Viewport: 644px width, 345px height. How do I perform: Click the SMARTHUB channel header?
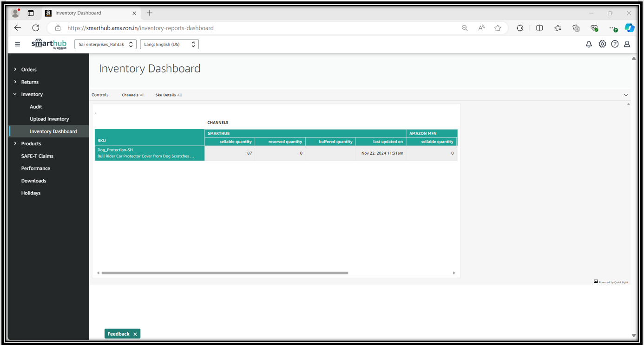[305, 133]
